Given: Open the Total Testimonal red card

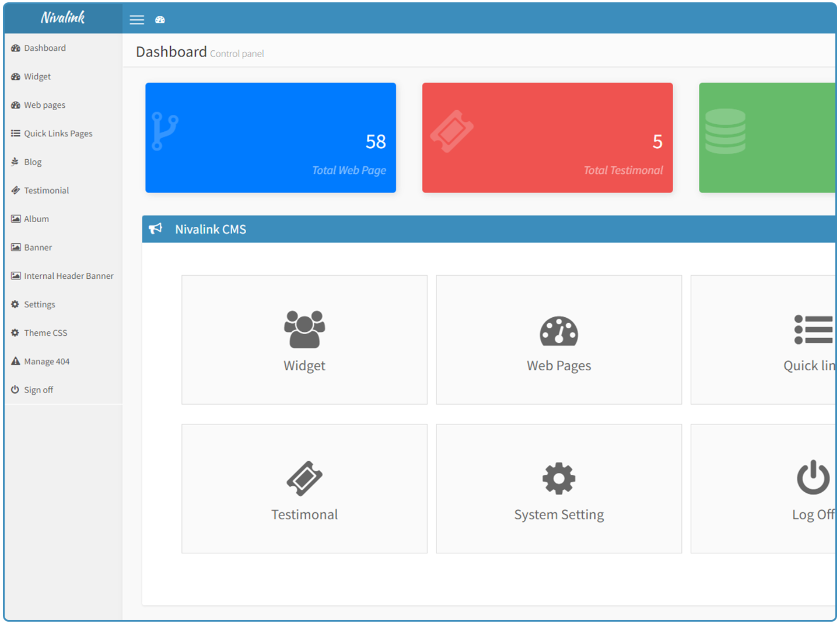Looking at the screenshot, I should 547,138.
